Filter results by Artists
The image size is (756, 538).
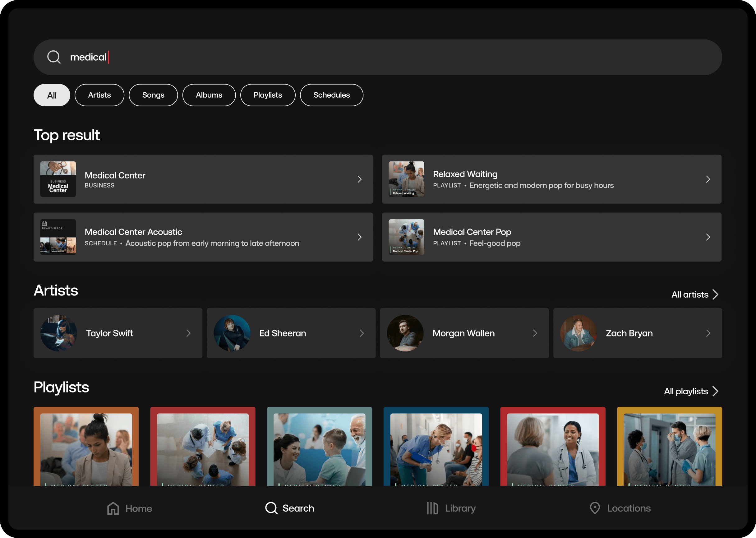coord(99,95)
